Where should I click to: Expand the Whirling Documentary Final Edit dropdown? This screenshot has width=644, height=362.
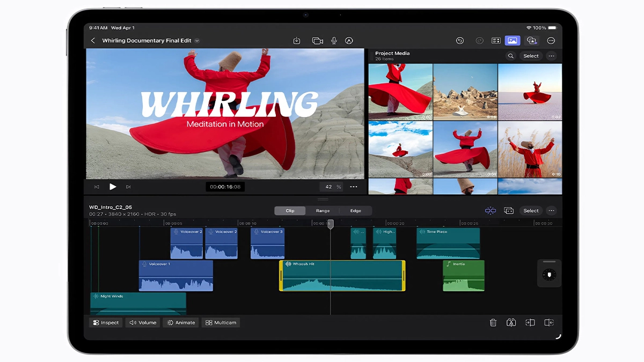[x=197, y=41]
